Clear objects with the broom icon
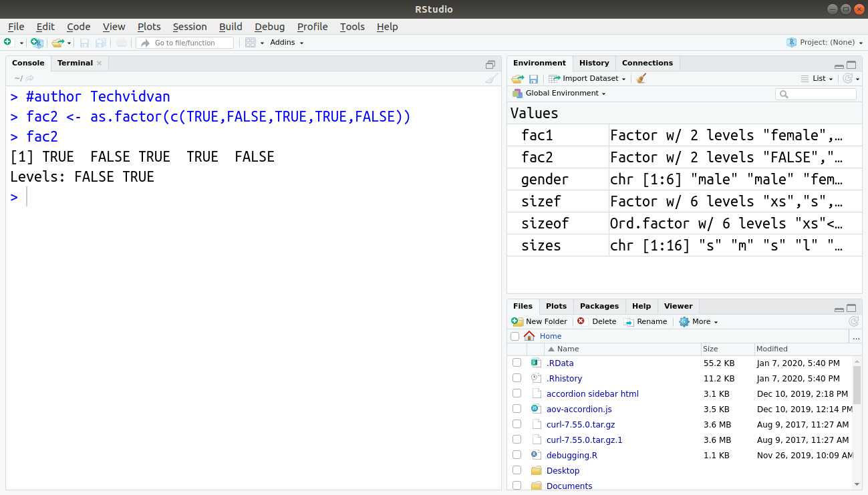Image resolution: width=868 pixels, height=495 pixels. (x=642, y=78)
